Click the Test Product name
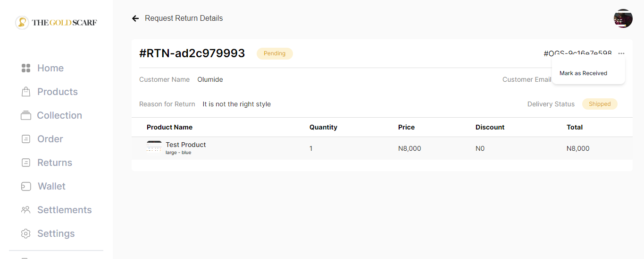 point(186,145)
